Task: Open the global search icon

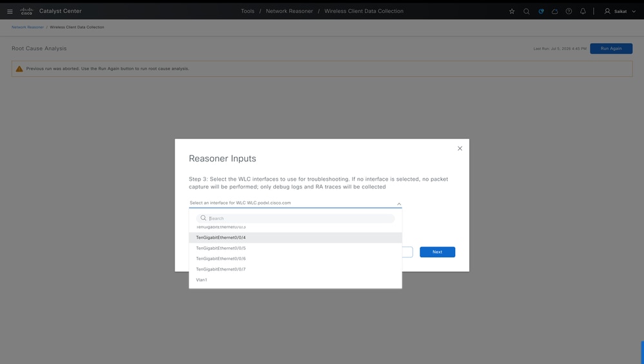Action: 526,12
